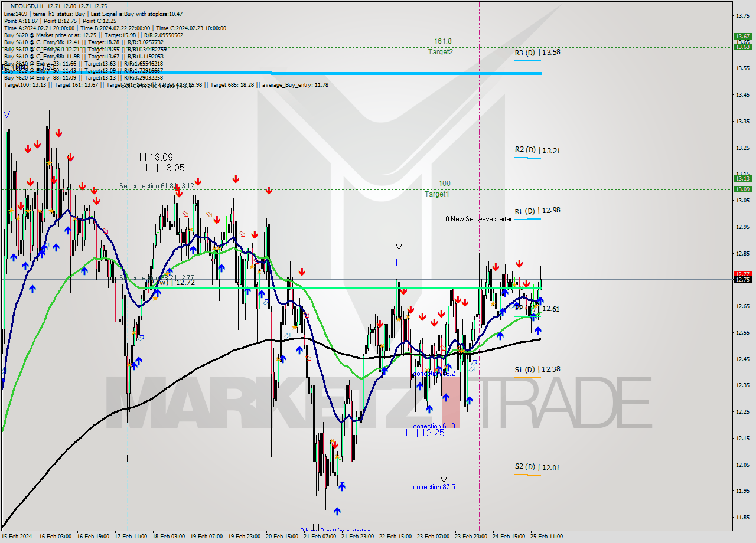Image resolution: width=756 pixels, height=543 pixels.
Task: Click the blue 'correction 38.2' label
Action: [434, 374]
